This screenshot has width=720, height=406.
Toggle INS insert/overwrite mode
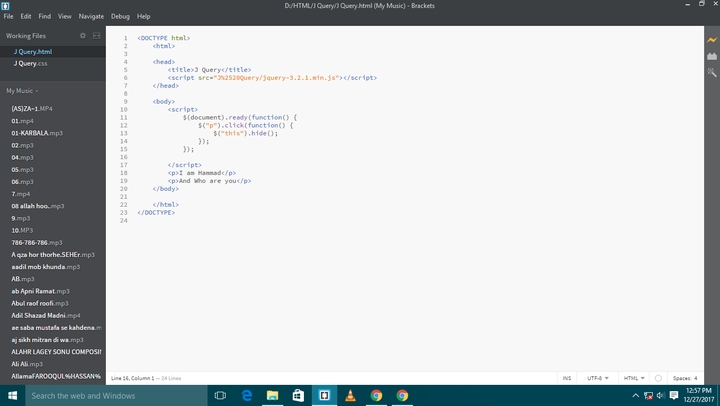(567, 378)
